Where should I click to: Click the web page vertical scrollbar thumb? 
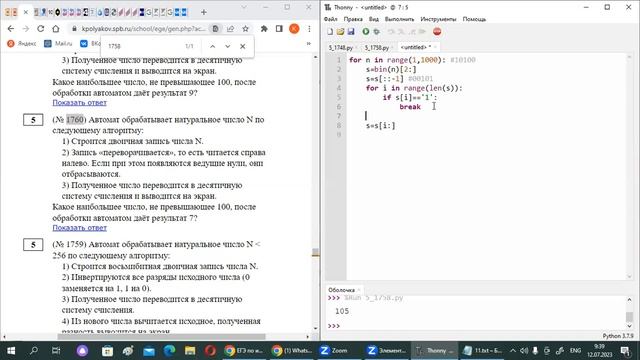316,253
